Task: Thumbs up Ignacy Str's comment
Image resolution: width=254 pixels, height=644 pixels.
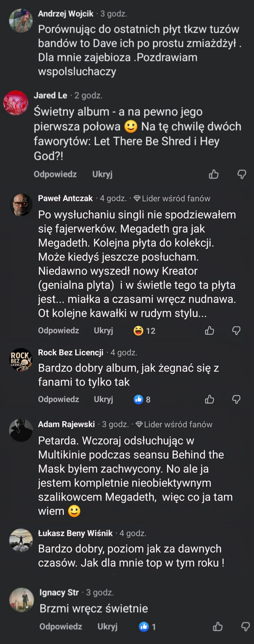Action: pos(217,627)
